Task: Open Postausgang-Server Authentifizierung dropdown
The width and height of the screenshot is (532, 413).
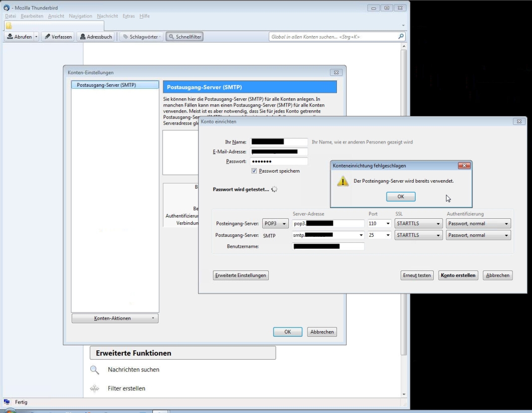Action: click(x=478, y=235)
